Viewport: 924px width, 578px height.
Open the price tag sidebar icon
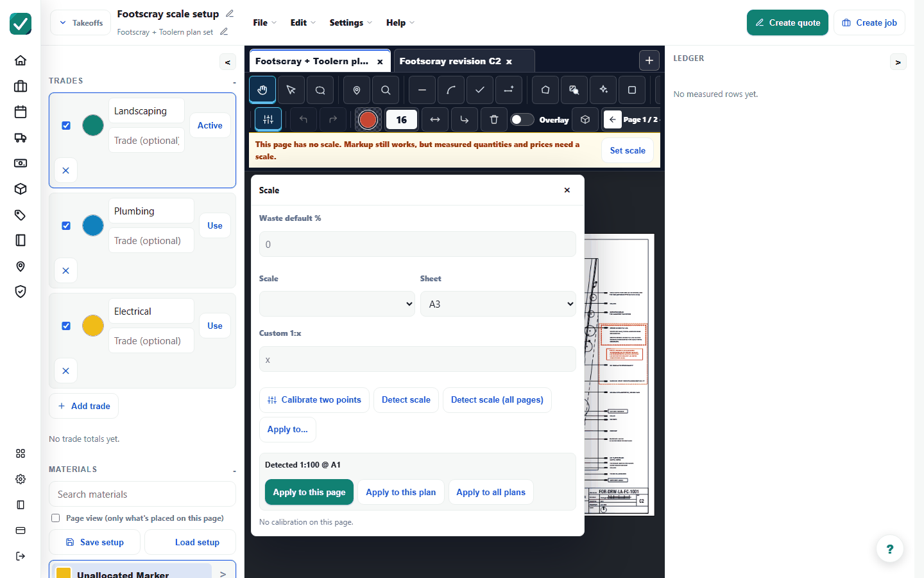(x=21, y=215)
